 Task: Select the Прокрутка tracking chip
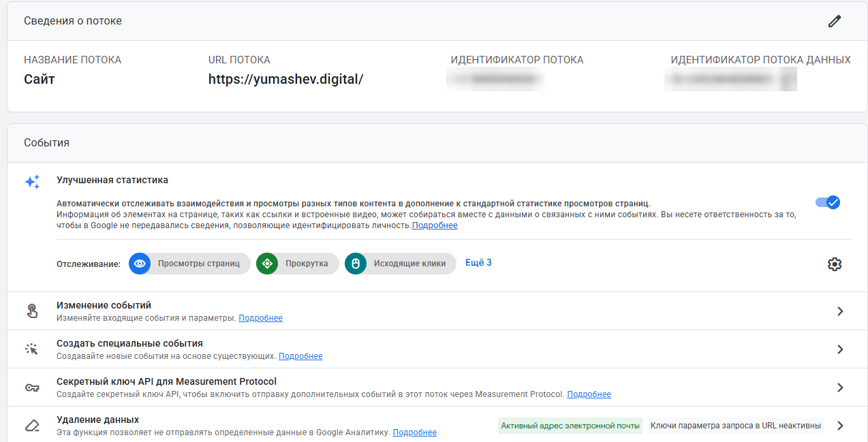pyautogui.click(x=298, y=264)
